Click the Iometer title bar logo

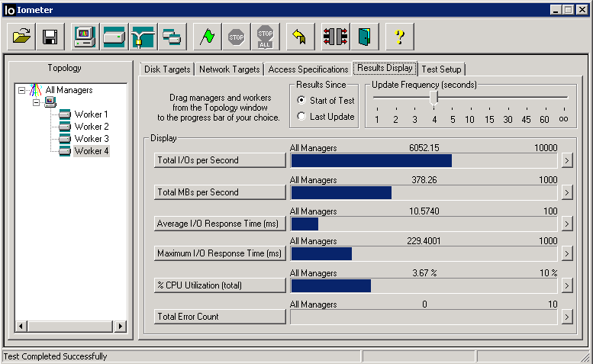point(9,10)
